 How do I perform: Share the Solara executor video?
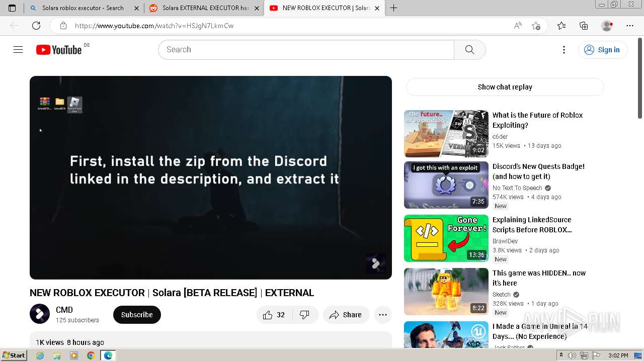[x=345, y=315]
